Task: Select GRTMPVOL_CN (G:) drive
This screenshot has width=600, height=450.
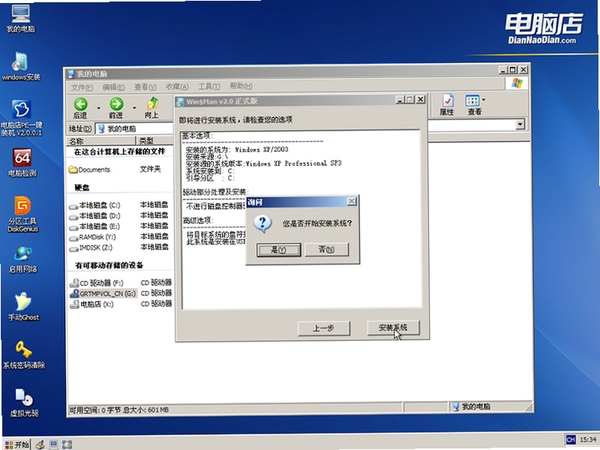Action: pyautogui.click(x=103, y=294)
